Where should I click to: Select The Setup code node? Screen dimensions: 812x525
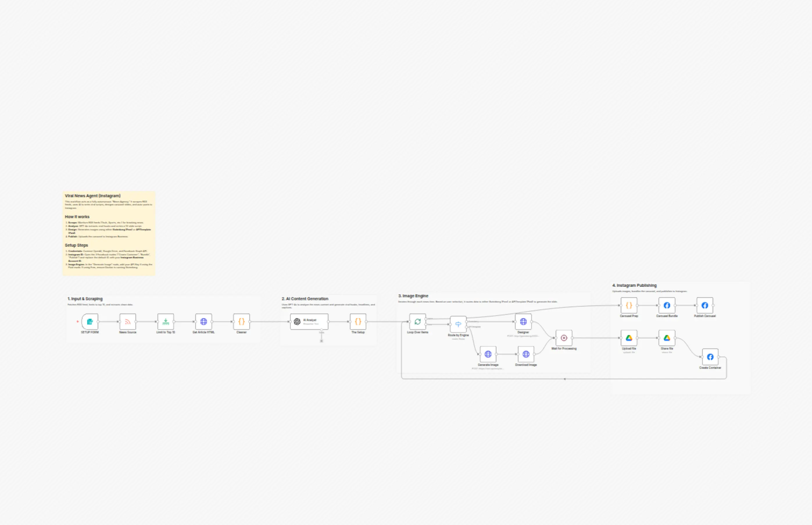pyautogui.click(x=358, y=321)
